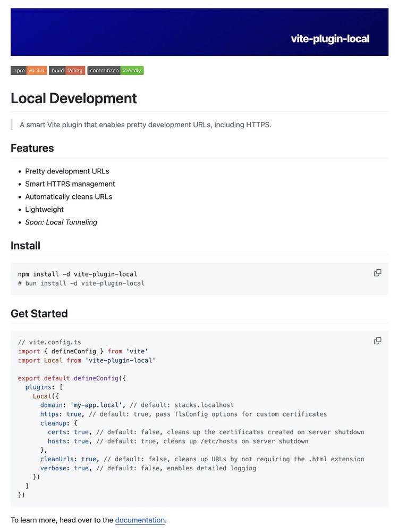The width and height of the screenshot is (398, 532).
Task: Click the Features heading
Action: (x=32, y=148)
